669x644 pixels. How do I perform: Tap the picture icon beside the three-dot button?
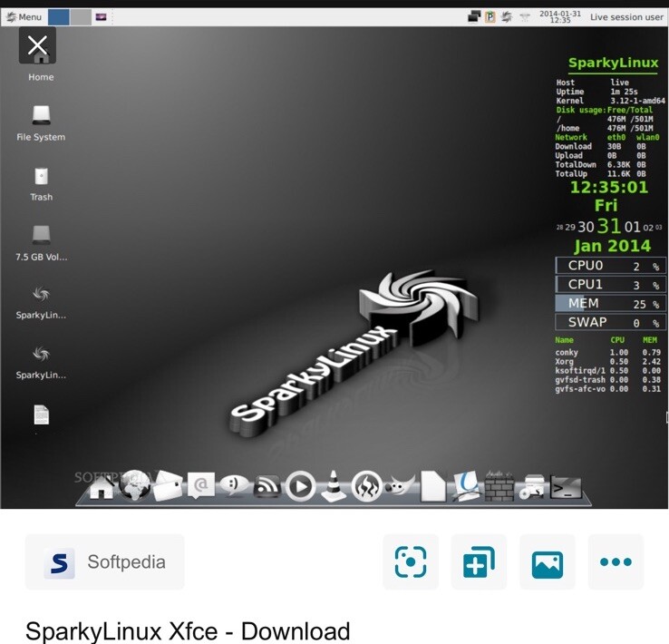pos(547,561)
